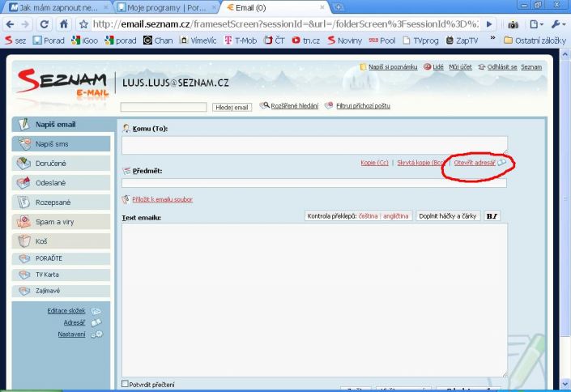Click the email search input field
This screenshot has width=571, height=392.
pos(164,107)
